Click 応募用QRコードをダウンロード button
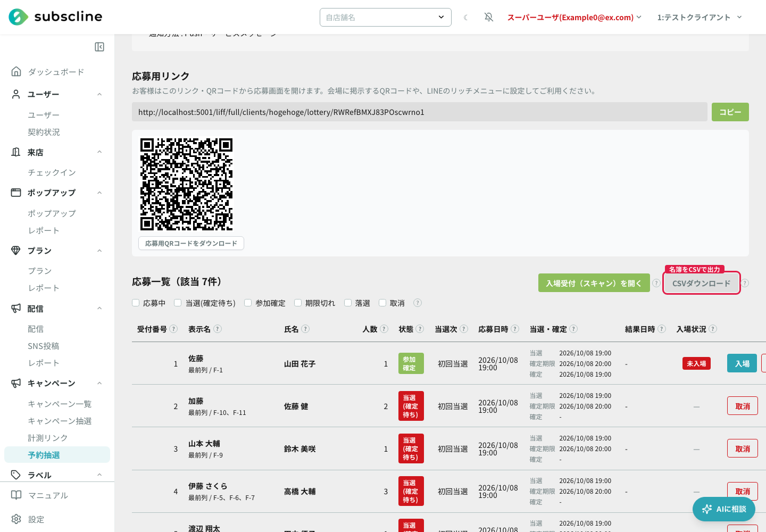 (191, 243)
